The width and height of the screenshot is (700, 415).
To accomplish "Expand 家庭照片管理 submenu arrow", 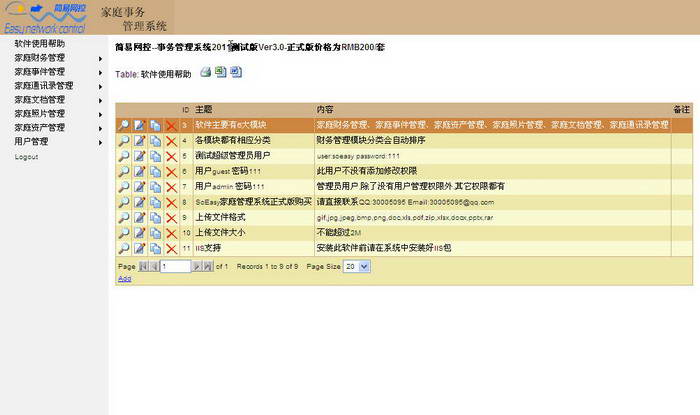I will (100, 114).
